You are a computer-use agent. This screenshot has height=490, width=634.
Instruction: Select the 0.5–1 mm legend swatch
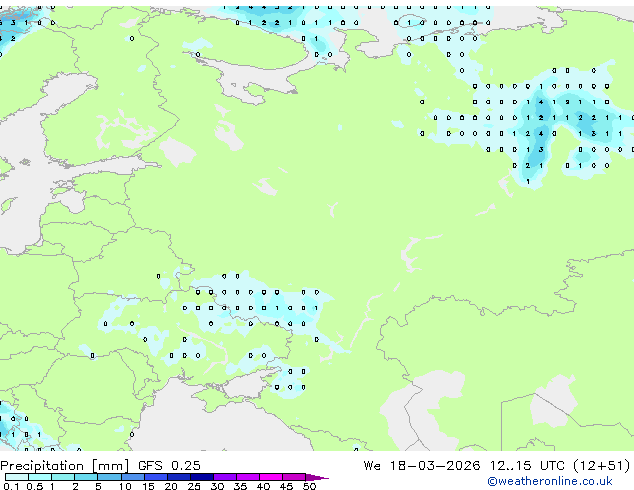pyautogui.click(x=40, y=477)
